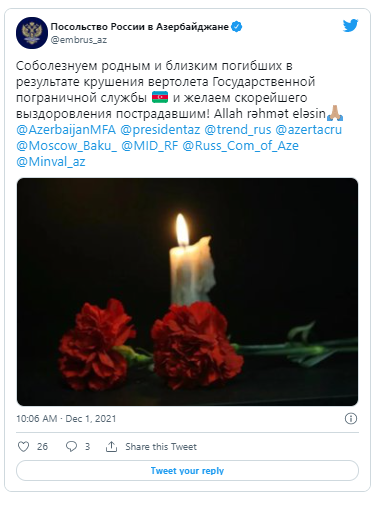Open the @AzerbaijanMFA mention

coord(66,130)
